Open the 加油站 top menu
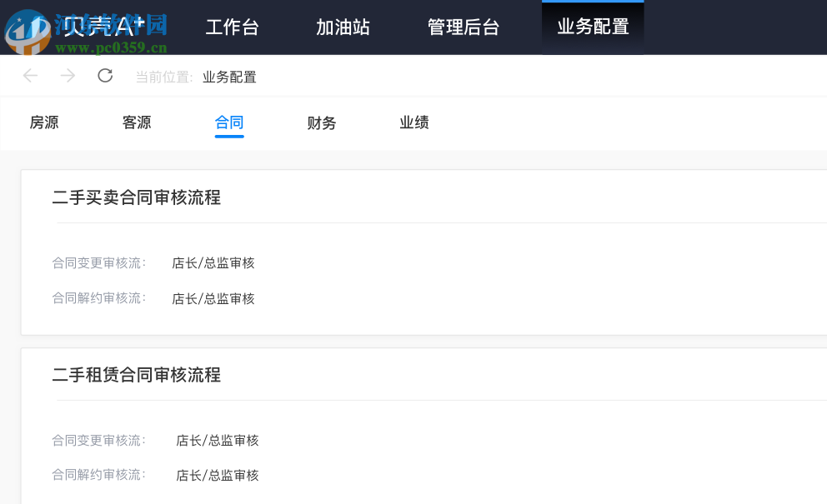The image size is (827, 504). [343, 27]
